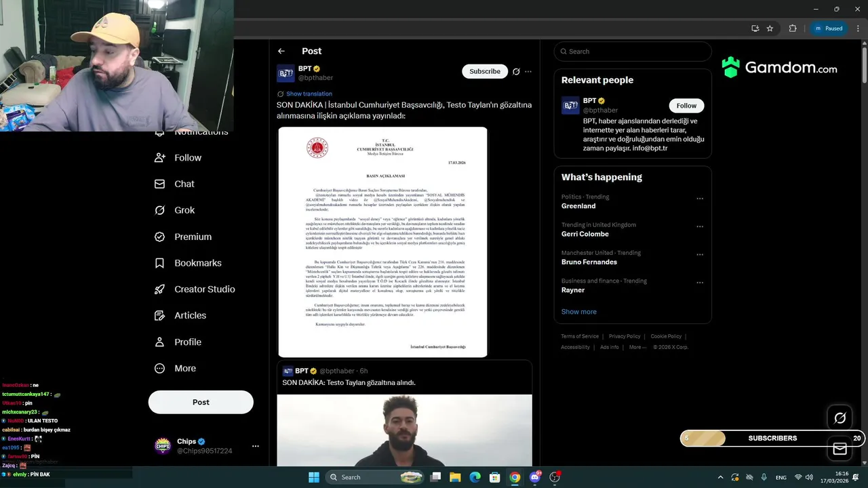
Task: Open Greenland trending topic
Action: 578,206
